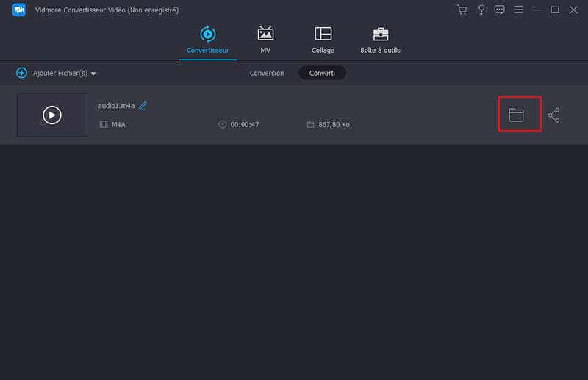Click the Ajouter Fichier(s) plus icon
This screenshot has width=588, height=380.
21,73
